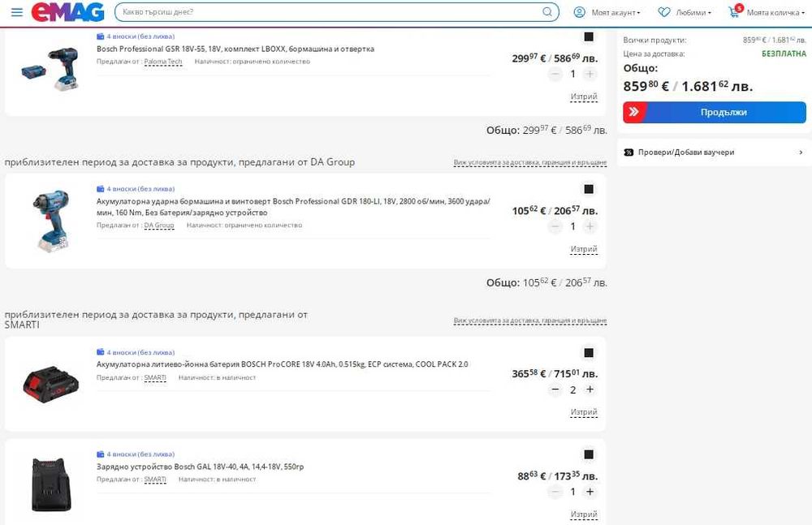812x525 pixels.
Task: Click the Продължи checkout button
Action: click(714, 112)
